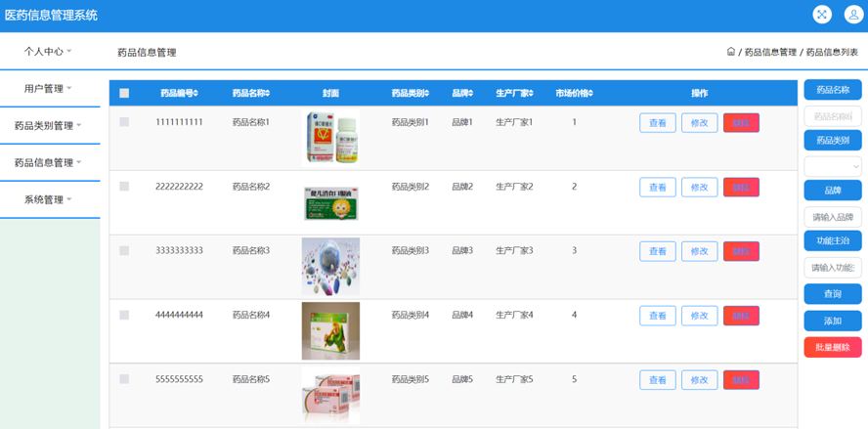This screenshot has height=429, width=868.
Task: Click 查看 button for 药品名称2
Action: point(658,188)
